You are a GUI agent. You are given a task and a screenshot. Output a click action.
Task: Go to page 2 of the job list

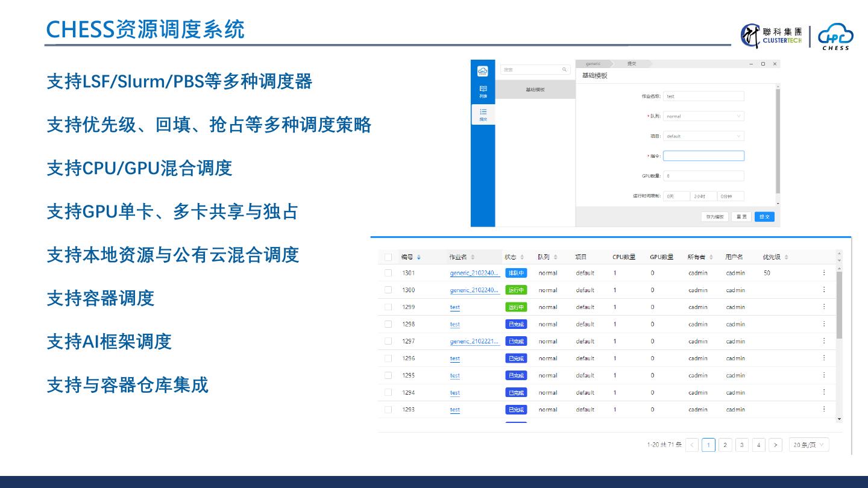725,445
